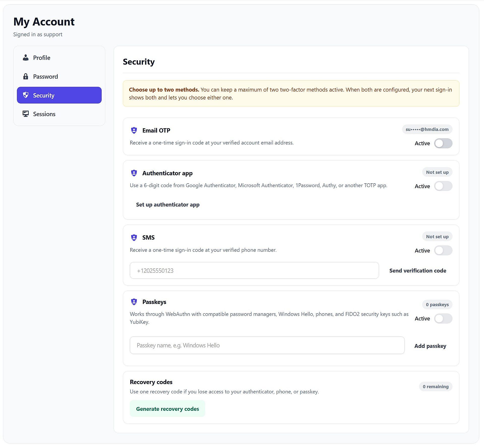484x448 pixels.
Task: Click the Password lock icon in sidebar
Action: pyautogui.click(x=26, y=77)
